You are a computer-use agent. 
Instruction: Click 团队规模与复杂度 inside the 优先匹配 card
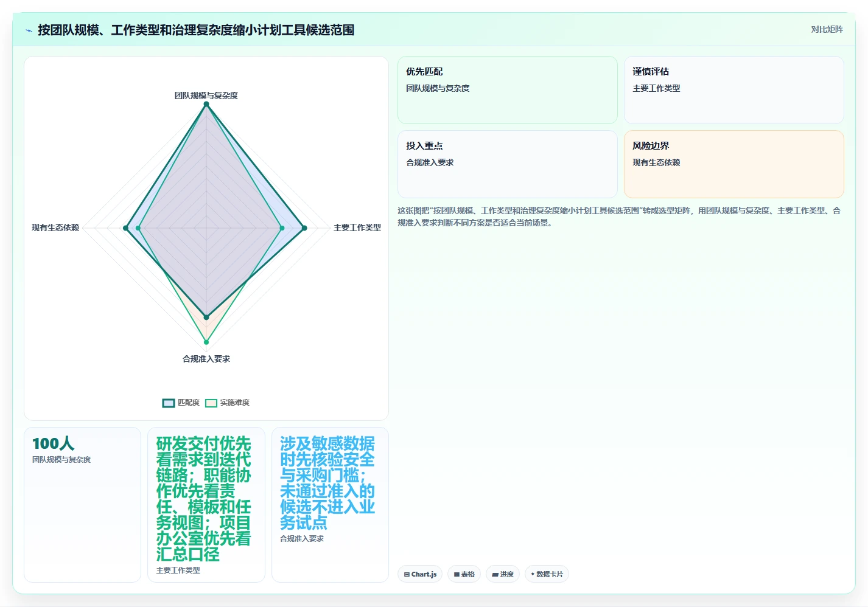point(438,88)
